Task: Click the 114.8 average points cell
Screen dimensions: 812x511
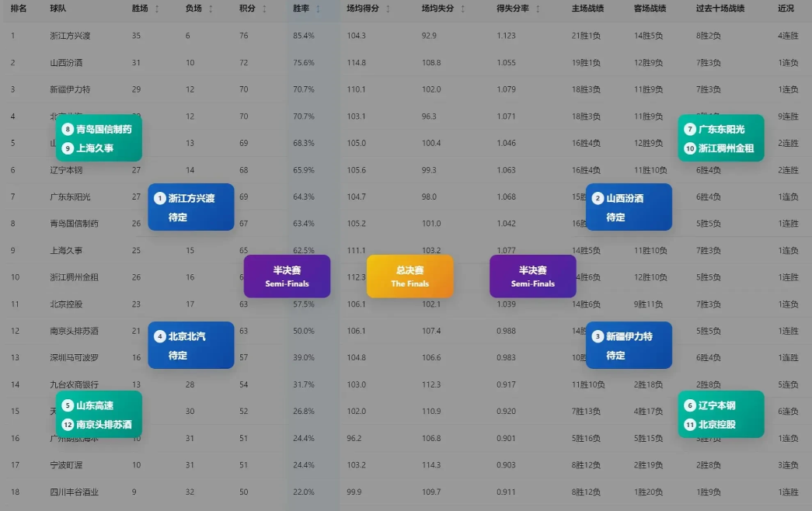Action: [x=357, y=63]
